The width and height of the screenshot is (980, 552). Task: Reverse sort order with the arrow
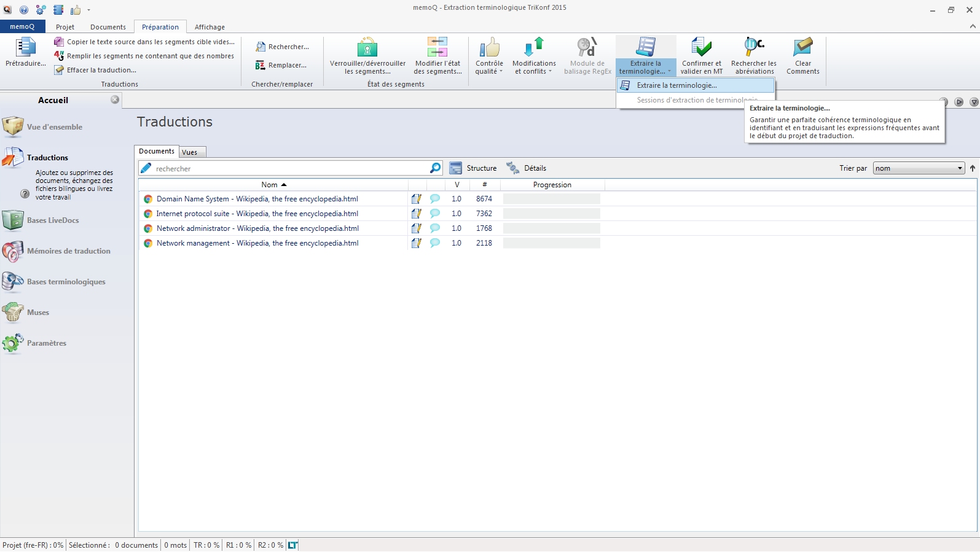(x=973, y=168)
